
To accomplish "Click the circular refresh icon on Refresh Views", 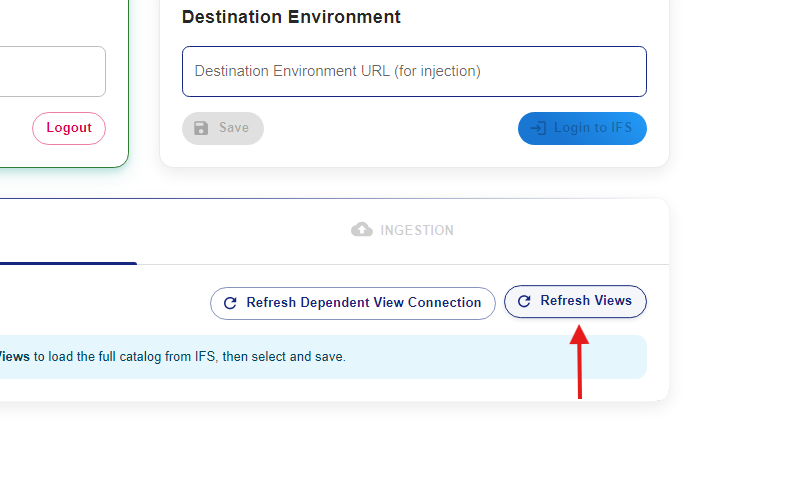I will click(x=524, y=301).
